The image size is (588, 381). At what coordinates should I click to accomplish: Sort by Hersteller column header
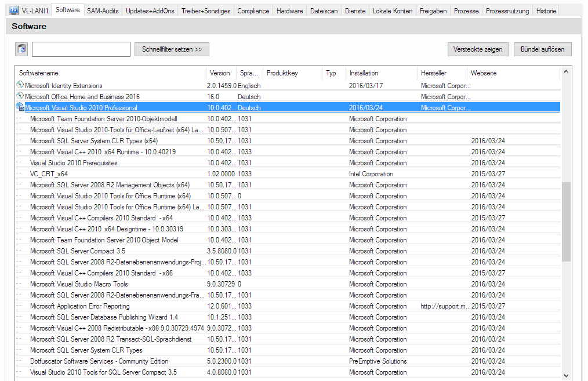point(442,73)
